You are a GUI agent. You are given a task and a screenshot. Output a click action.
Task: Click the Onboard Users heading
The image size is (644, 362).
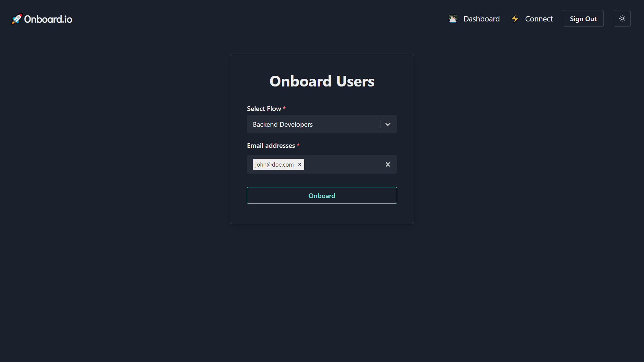pyautogui.click(x=322, y=81)
